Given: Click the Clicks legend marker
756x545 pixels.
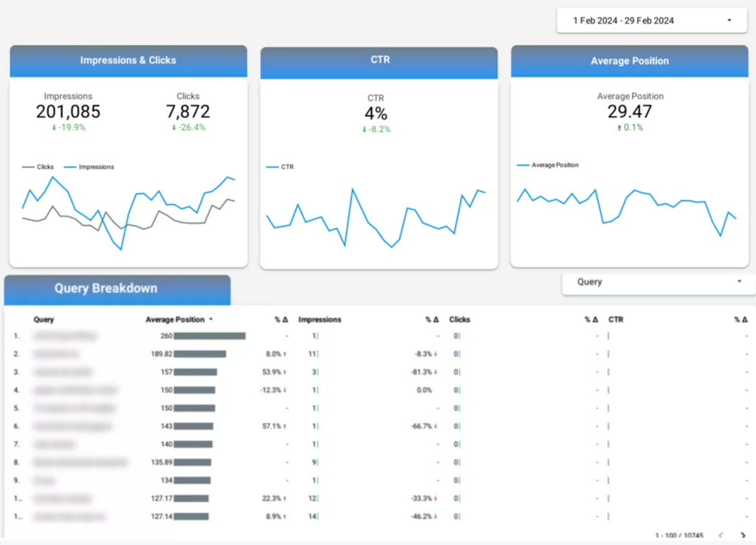Looking at the screenshot, I should click(x=25, y=167).
